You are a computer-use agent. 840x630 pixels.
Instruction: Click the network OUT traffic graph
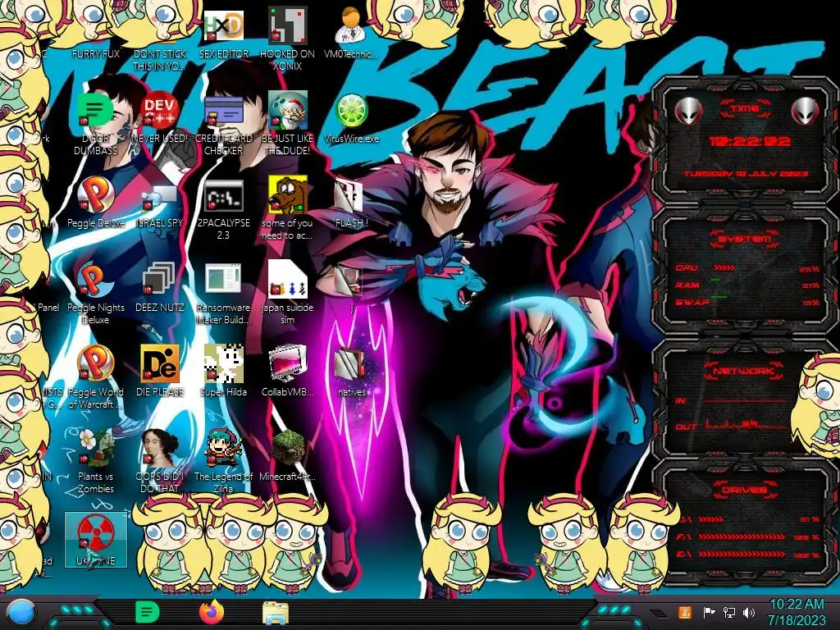(x=745, y=424)
